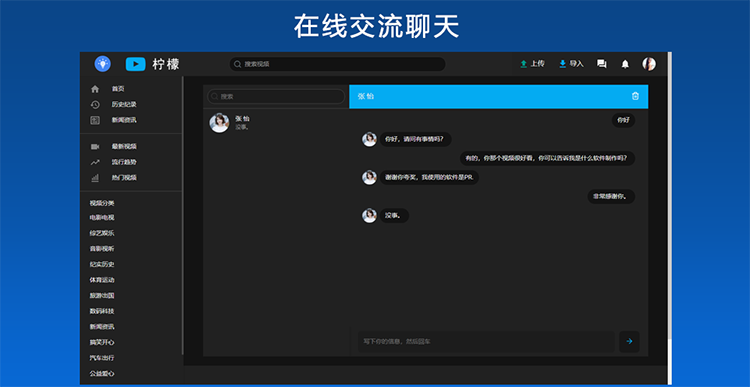
Task: Click avatar beside 没事 chat message
Action: pos(369,215)
